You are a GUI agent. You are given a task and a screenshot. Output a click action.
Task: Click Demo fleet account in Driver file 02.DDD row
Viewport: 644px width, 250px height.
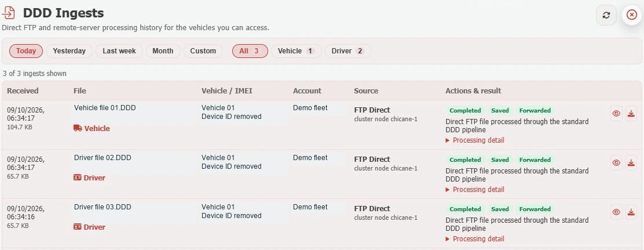click(x=310, y=158)
